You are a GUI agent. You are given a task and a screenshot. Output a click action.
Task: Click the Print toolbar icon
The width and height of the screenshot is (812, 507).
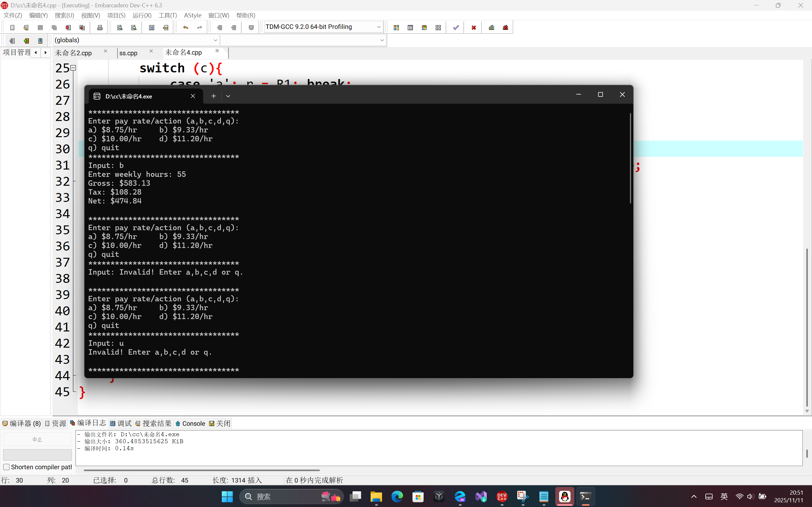[100, 28]
